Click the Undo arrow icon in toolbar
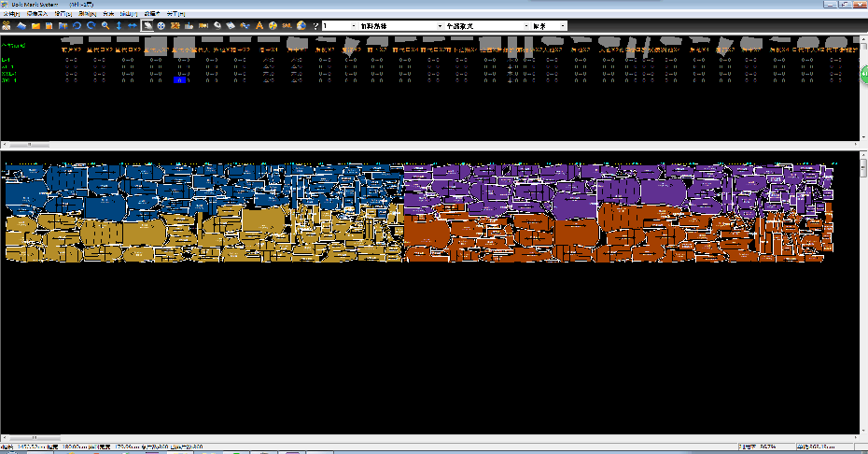The height and width of the screenshot is (454, 868). coord(77,25)
